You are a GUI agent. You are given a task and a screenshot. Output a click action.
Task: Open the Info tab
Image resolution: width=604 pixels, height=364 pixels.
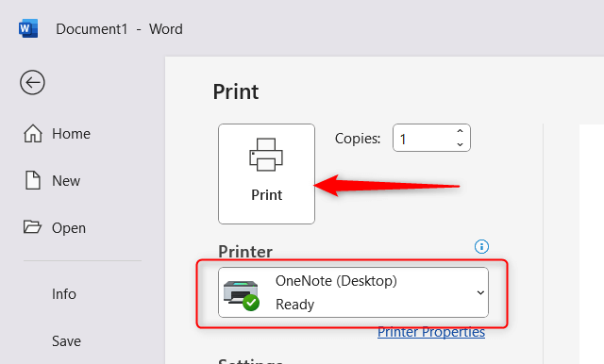(64, 294)
